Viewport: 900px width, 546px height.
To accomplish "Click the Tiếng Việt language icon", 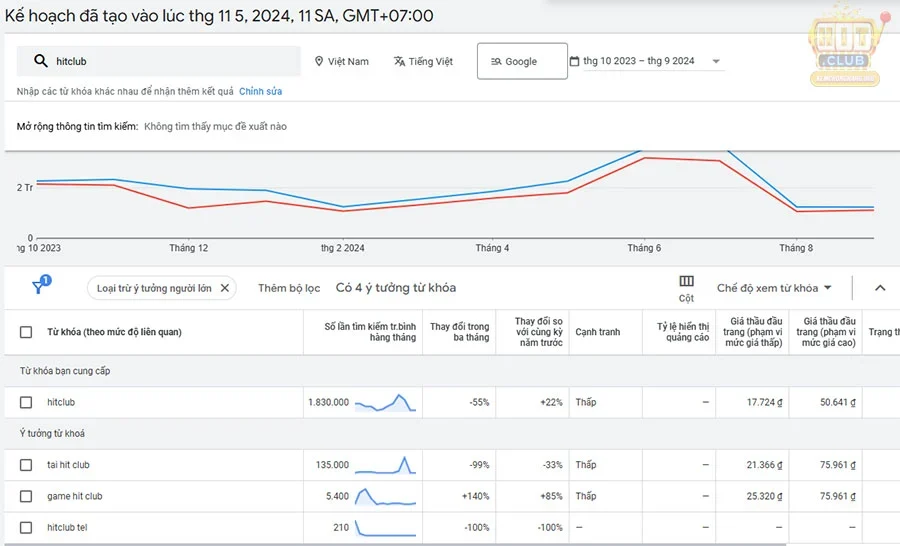I will [x=399, y=61].
